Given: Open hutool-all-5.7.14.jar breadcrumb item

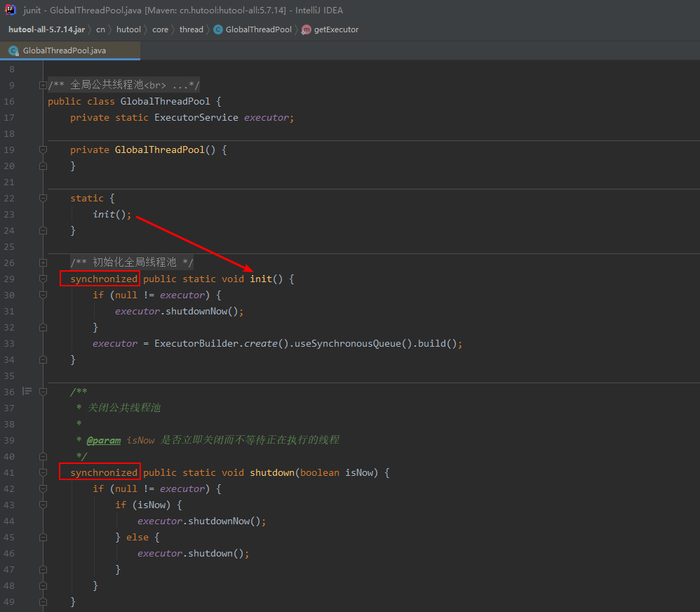Looking at the screenshot, I should point(46,29).
